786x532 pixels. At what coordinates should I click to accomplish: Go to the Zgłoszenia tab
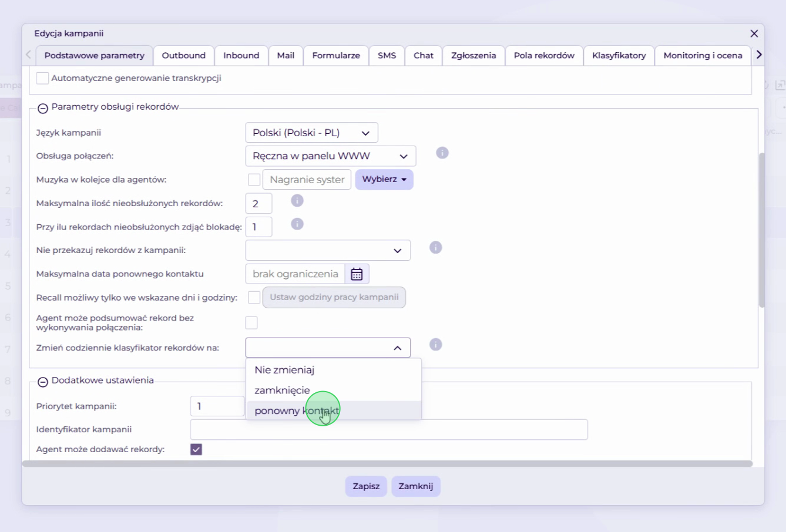click(x=473, y=56)
